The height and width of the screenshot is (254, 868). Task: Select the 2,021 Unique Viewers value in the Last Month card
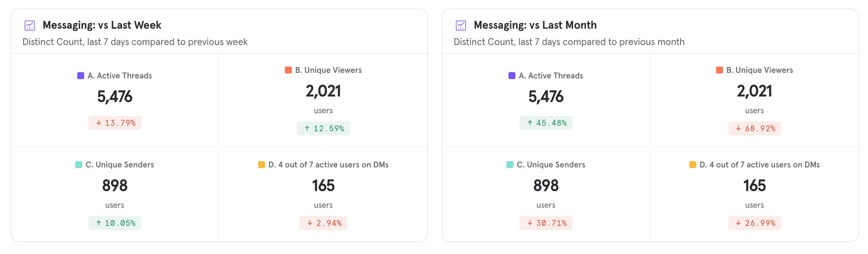[754, 91]
